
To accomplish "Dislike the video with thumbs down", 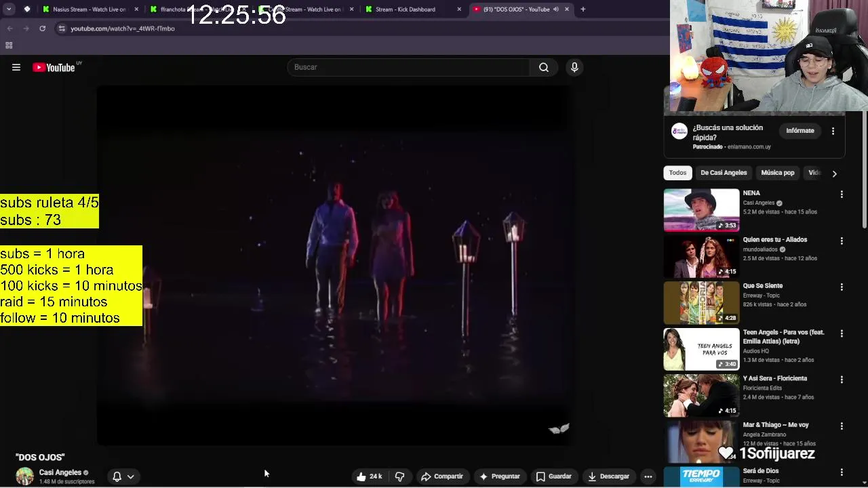I will point(399,476).
